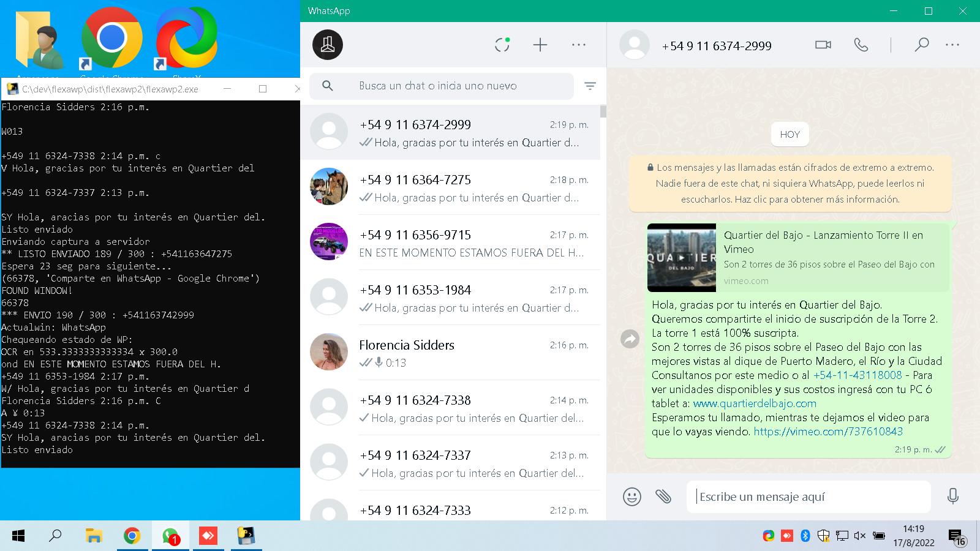Switch to WhatsApp in the taskbar
The image size is (980, 551).
pyautogui.click(x=170, y=536)
